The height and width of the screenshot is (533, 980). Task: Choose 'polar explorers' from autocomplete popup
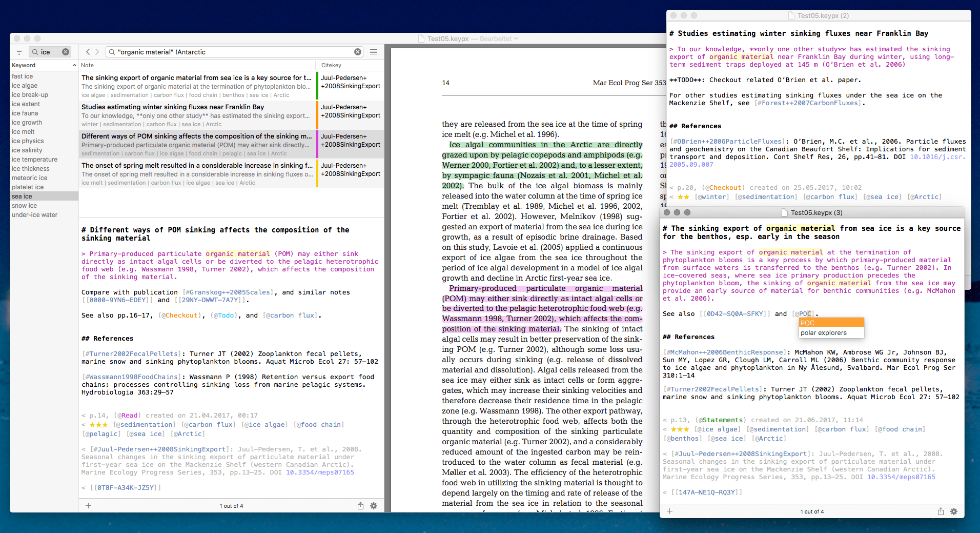824,333
